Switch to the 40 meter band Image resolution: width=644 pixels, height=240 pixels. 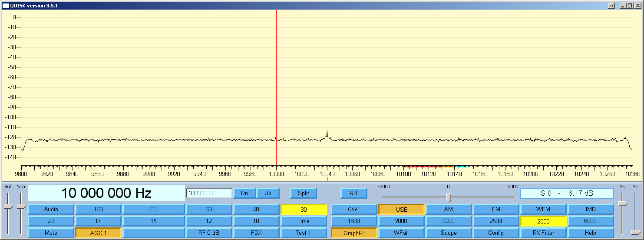click(256, 209)
